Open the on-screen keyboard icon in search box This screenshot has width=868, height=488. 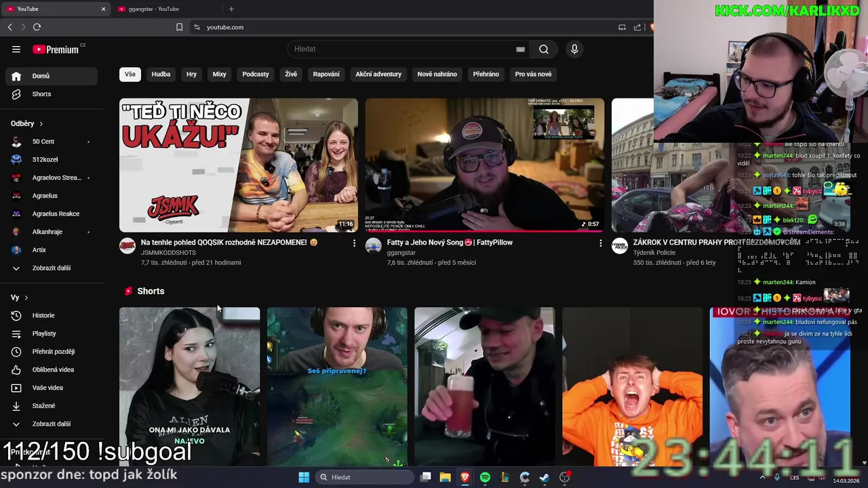(x=520, y=49)
